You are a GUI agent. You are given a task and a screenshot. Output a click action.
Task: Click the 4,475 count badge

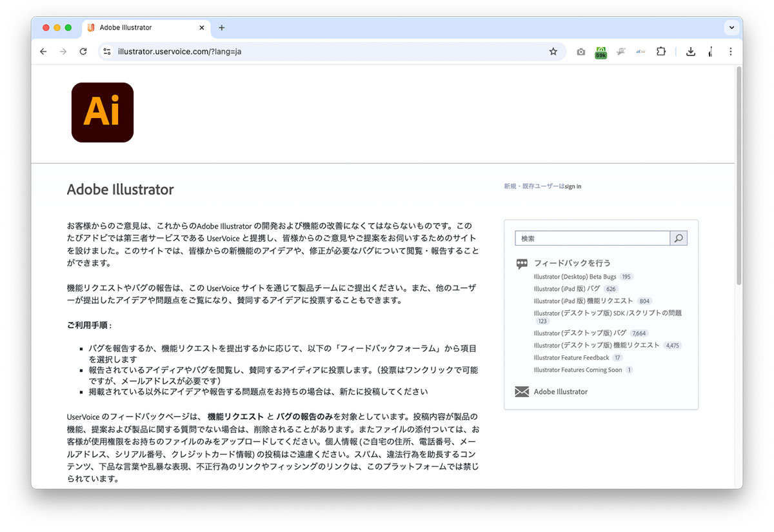click(672, 346)
